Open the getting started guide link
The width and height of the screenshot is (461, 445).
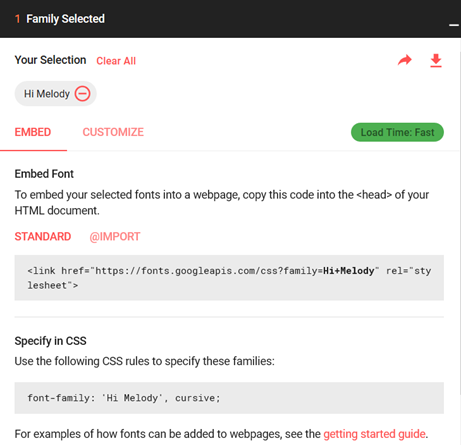374,434
